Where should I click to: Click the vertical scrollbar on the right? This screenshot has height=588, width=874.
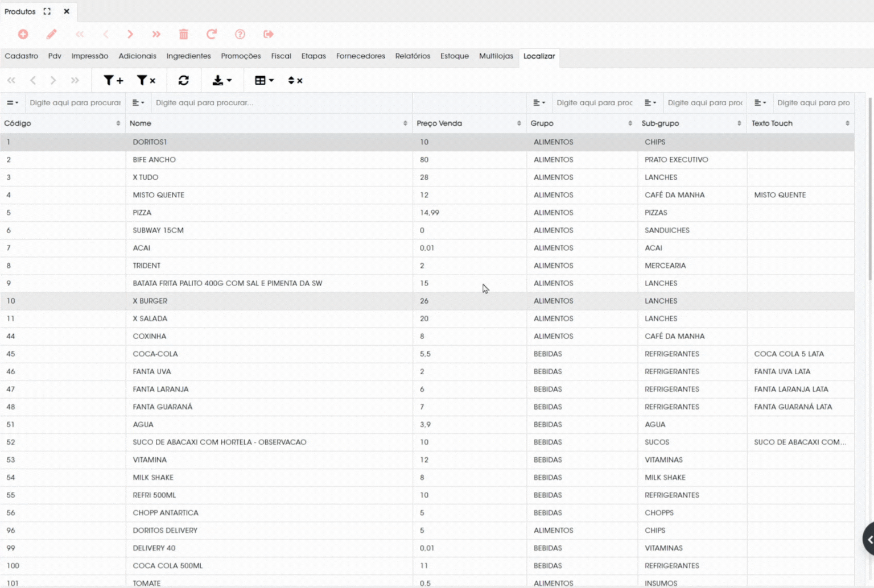point(870,189)
